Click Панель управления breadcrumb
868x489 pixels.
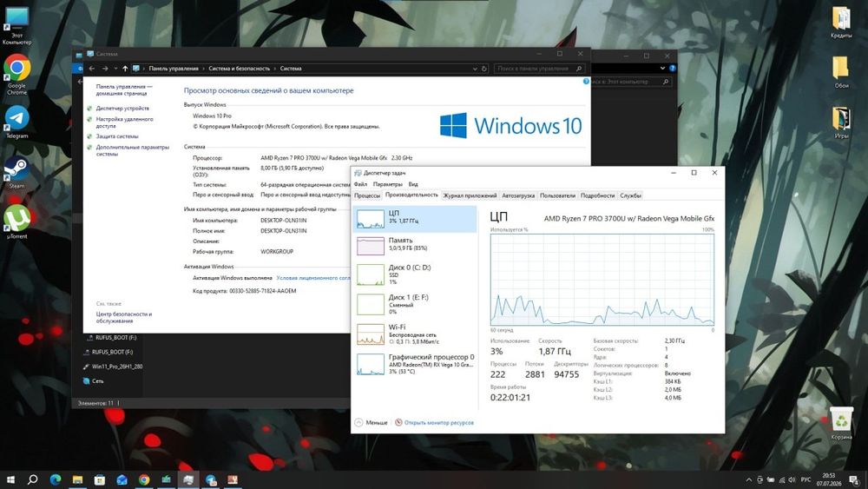174,69
